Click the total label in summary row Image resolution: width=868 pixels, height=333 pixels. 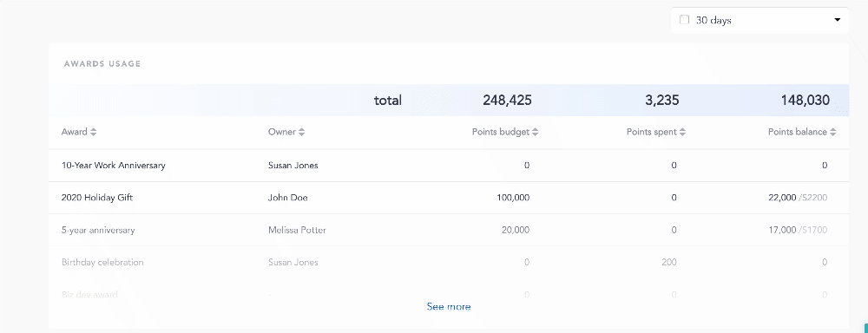tap(387, 100)
